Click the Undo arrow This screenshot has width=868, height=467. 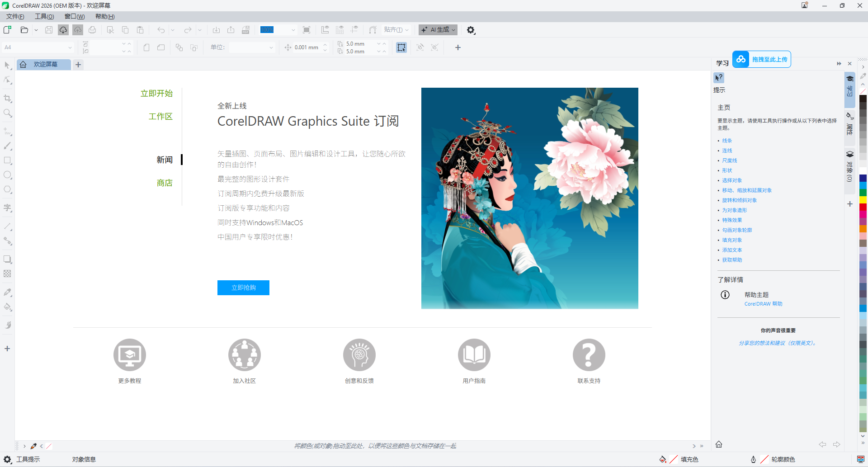pos(161,30)
